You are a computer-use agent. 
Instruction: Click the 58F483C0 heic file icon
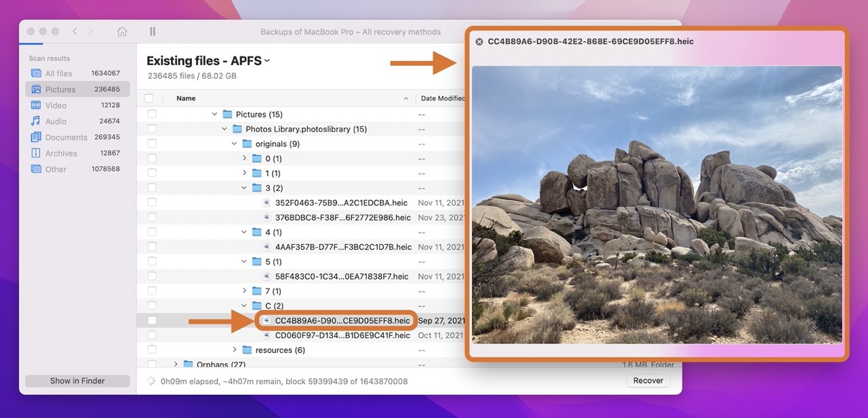[267, 276]
